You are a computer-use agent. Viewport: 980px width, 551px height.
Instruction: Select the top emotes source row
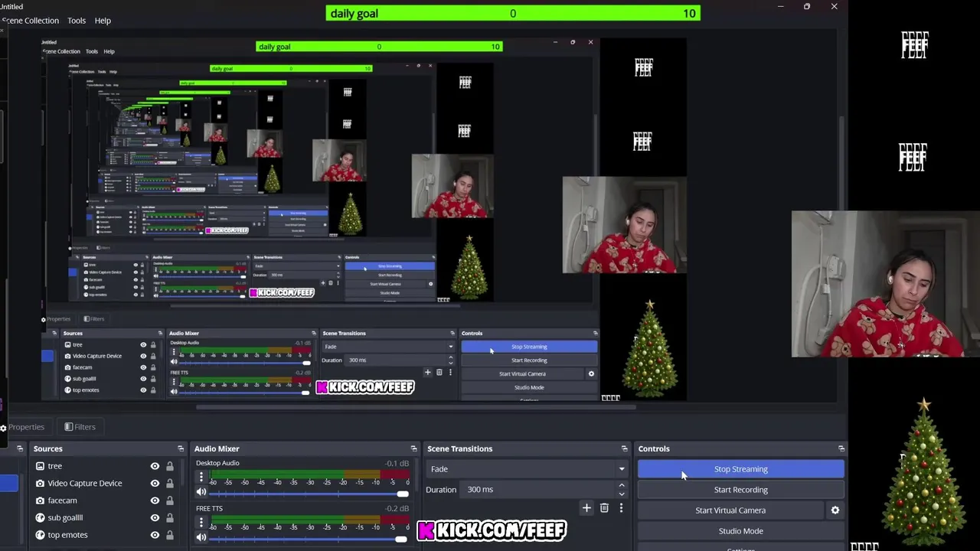tap(106, 535)
